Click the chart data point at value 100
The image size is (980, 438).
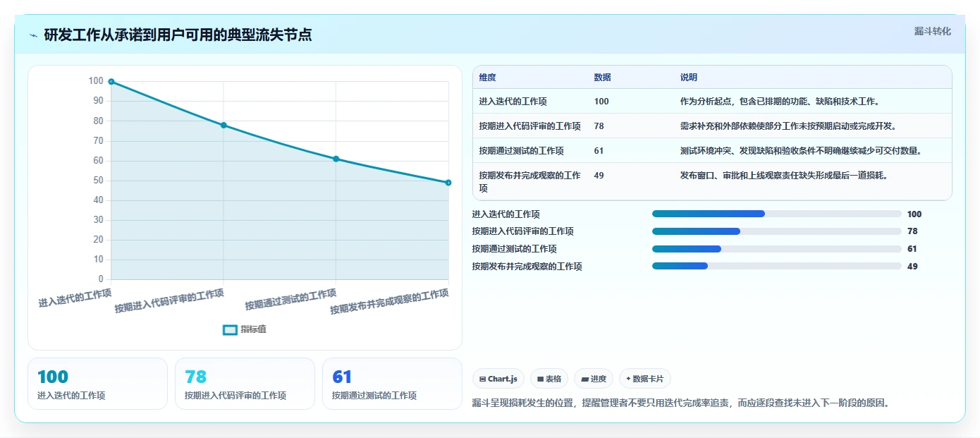pyautogui.click(x=111, y=82)
